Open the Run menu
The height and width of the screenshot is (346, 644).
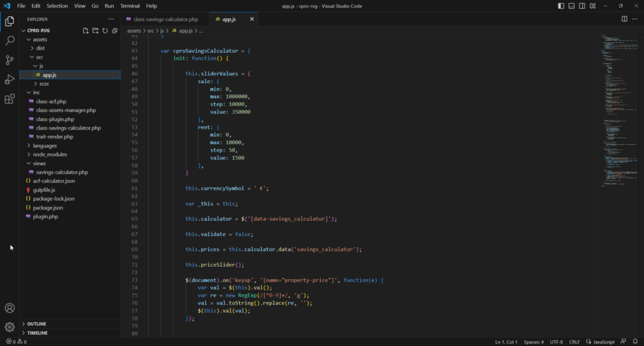click(109, 6)
